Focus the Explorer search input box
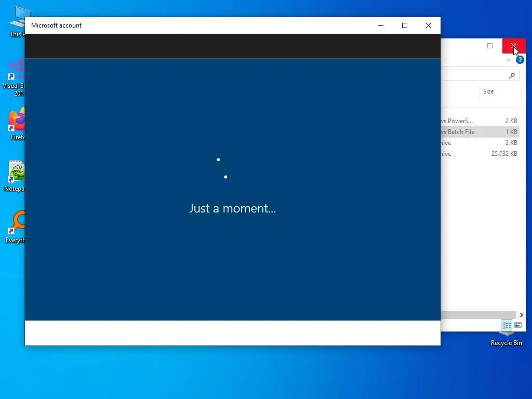The width and height of the screenshot is (532, 399). [480, 75]
